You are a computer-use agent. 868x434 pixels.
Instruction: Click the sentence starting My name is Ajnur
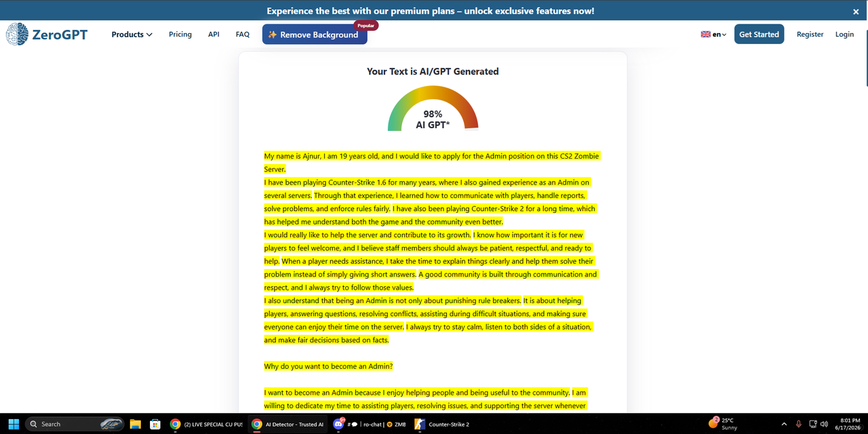(x=432, y=163)
